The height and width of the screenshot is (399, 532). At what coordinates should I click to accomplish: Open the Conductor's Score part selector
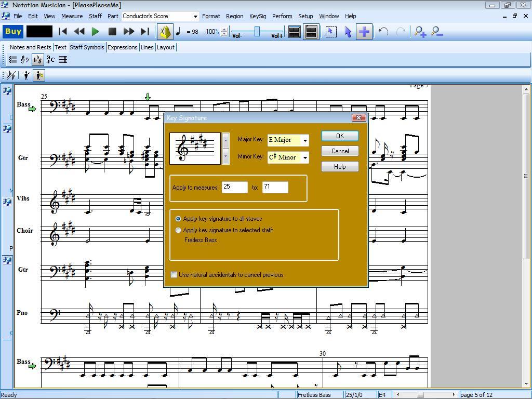(x=195, y=16)
